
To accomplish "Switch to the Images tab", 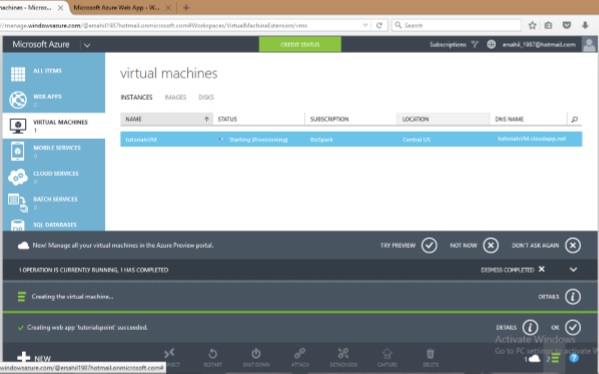I will (175, 97).
